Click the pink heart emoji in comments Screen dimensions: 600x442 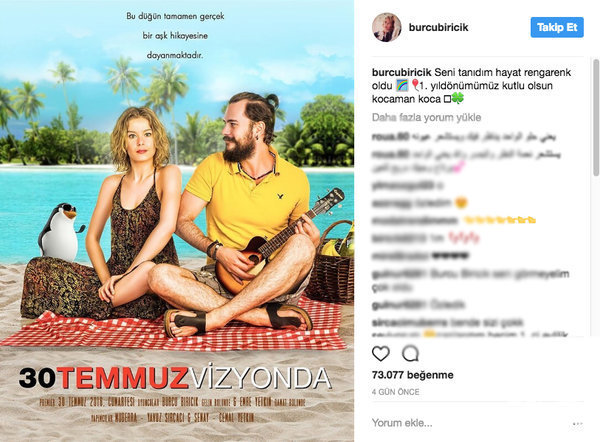(x=459, y=167)
